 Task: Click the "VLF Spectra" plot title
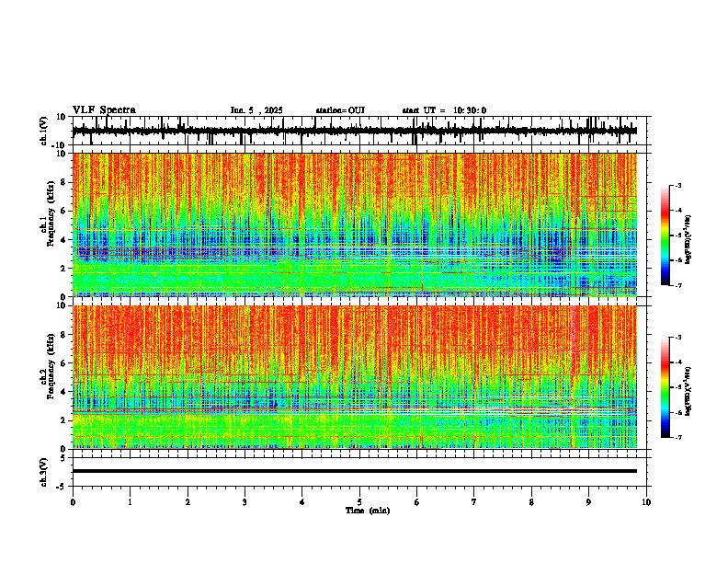click(x=104, y=110)
